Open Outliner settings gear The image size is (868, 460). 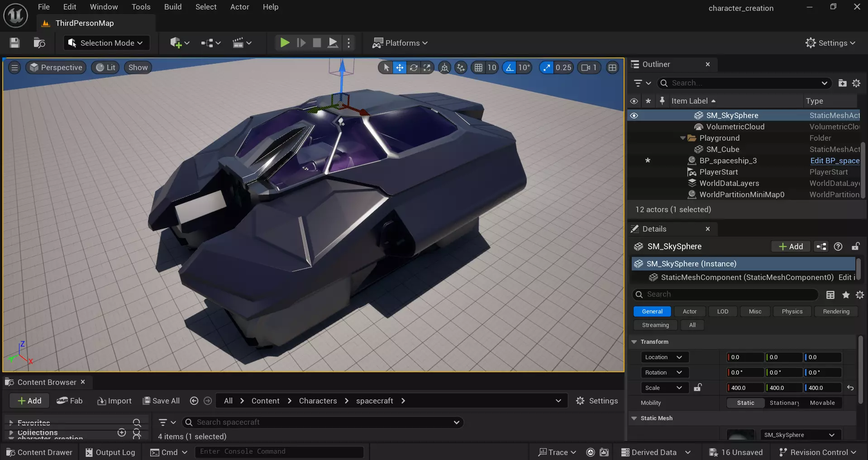pos(856,83)
